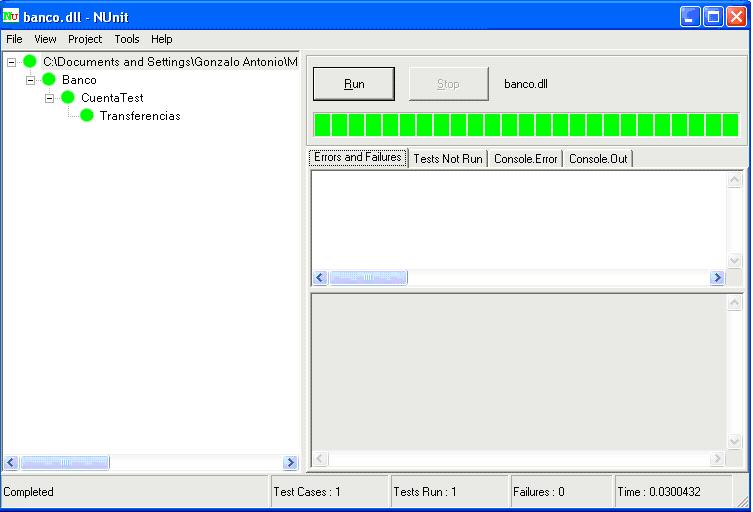Select the Banco namespace label
Screen dimensions: 753x512
coord(79,80)
